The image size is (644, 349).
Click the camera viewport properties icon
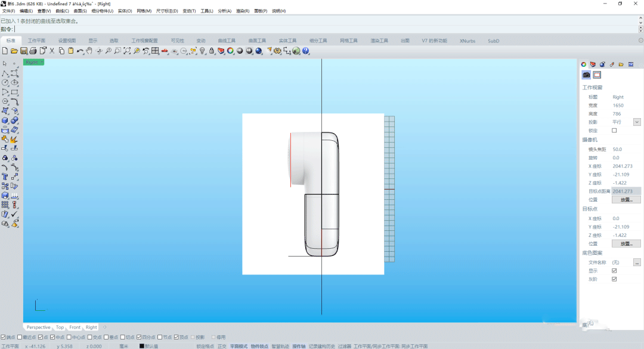586,75
